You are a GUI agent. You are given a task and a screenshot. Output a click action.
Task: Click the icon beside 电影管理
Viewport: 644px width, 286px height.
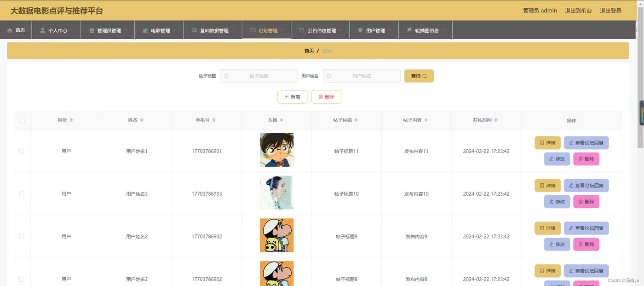tap(145, 30)
